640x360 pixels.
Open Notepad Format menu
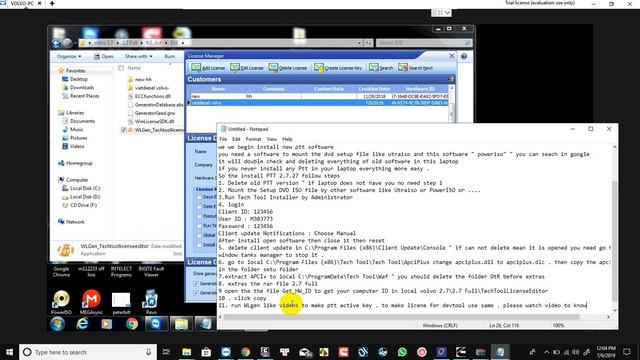point(253,139)
